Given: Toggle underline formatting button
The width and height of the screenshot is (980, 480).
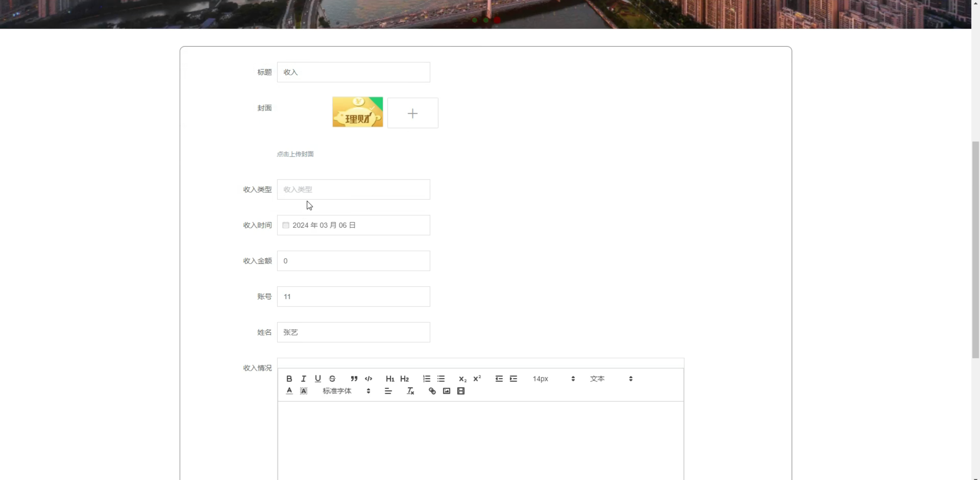Looking at the screenshot, I should coord(318,379).
